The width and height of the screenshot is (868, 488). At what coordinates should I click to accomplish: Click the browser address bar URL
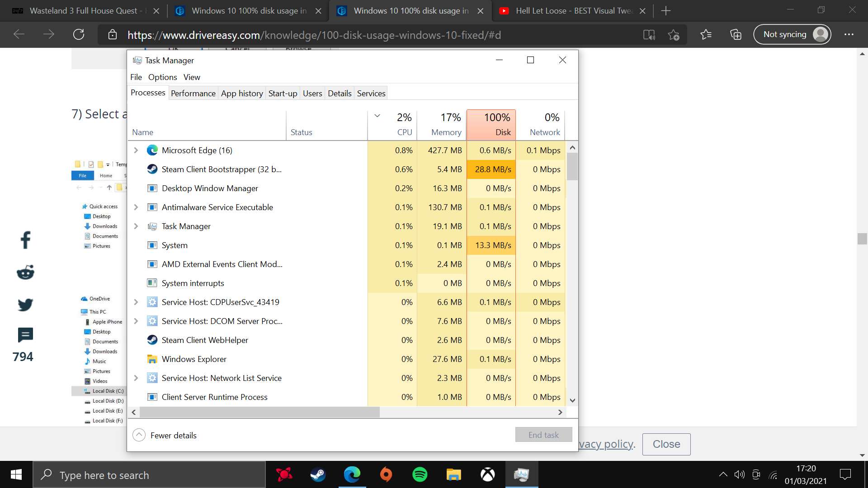click(314, 35)
